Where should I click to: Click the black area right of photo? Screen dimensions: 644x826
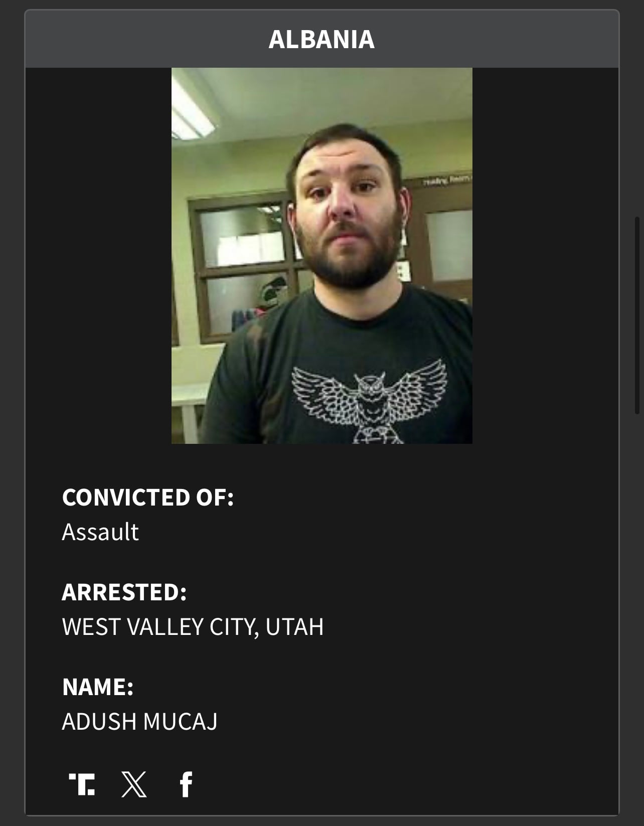click(546, 256)
